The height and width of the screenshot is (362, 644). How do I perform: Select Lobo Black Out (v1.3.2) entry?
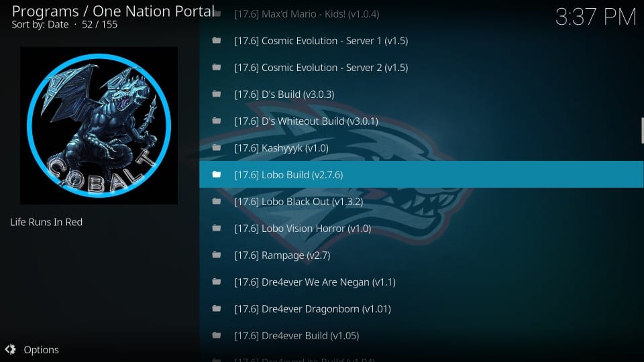click(x=421, y=202)
